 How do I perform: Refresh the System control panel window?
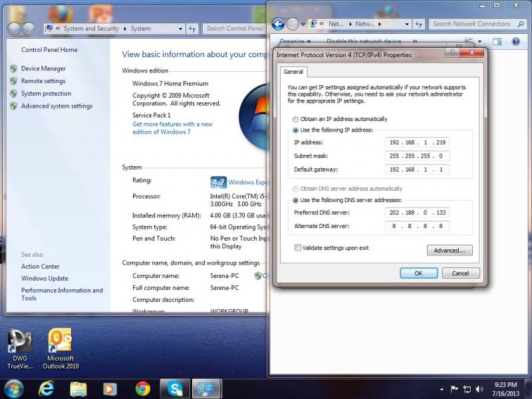point(192,29)
